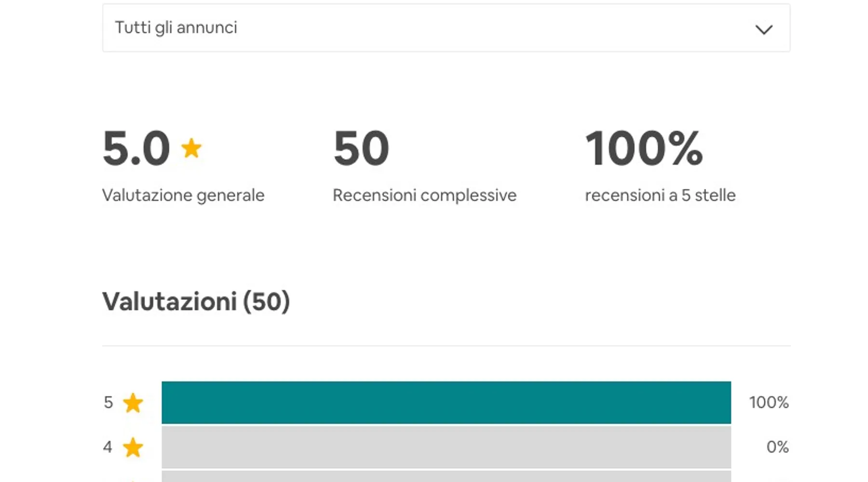The width and height of the screenshot is (868, 482).
Task: Select the "recensioni a 5 stelle" label
Action: pyautogui.click(x=660, y=195)
